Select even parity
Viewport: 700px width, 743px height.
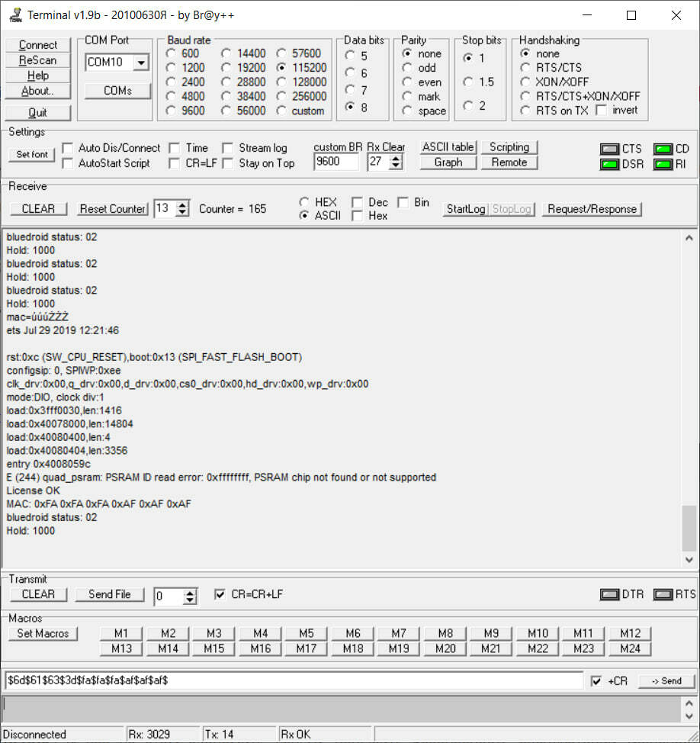(x=407, y=82)
